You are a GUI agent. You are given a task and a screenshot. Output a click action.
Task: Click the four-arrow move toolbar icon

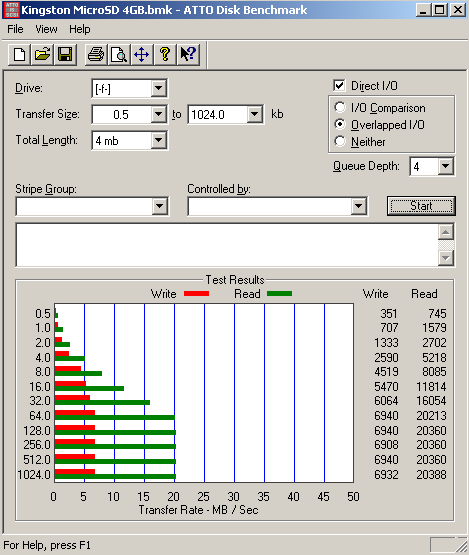pos(142,55)
